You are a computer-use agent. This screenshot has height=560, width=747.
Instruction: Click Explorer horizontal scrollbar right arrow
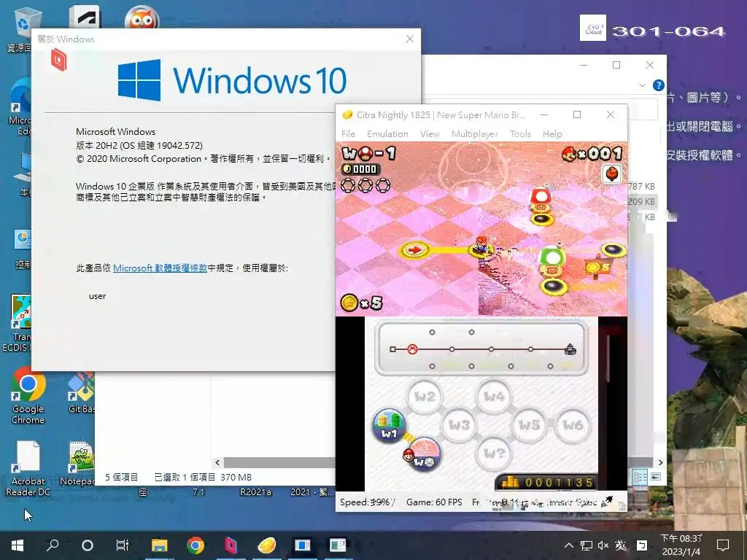(x=660, y=462)
